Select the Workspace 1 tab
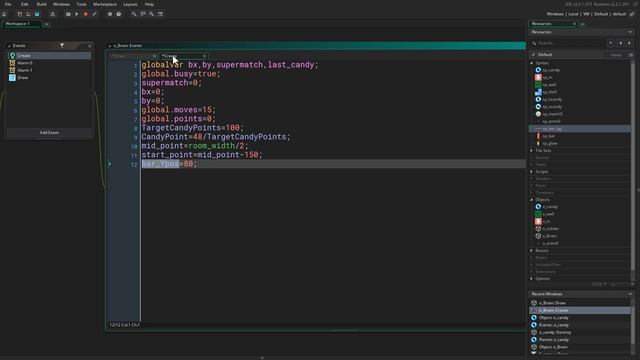Viewport: 640px width, 360px height. [21, 24]
